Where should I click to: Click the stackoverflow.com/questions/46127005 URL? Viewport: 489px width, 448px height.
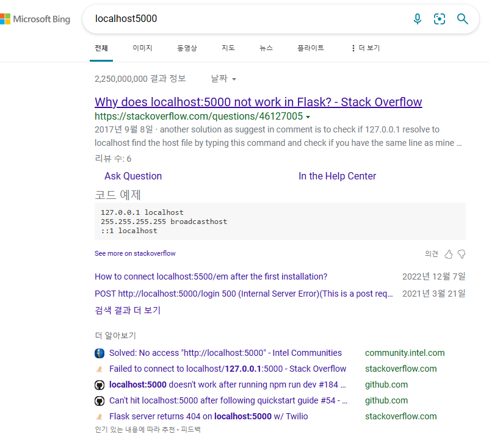pyautogui.click(x=198, y=117)
